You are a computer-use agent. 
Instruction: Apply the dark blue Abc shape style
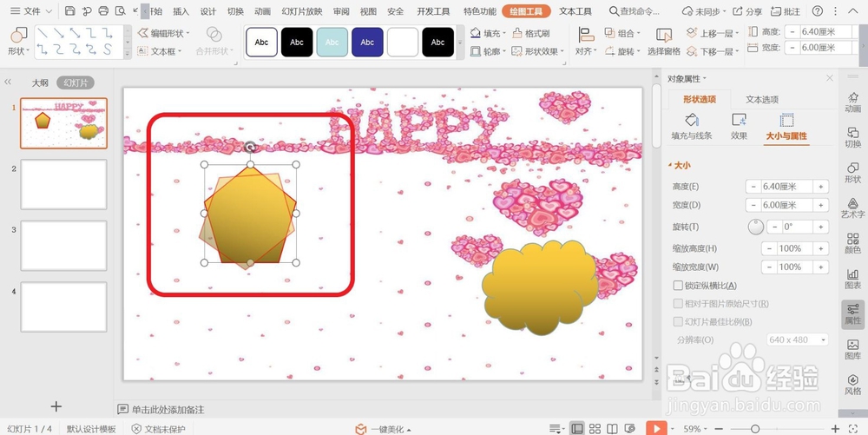(x=367, y=42)
